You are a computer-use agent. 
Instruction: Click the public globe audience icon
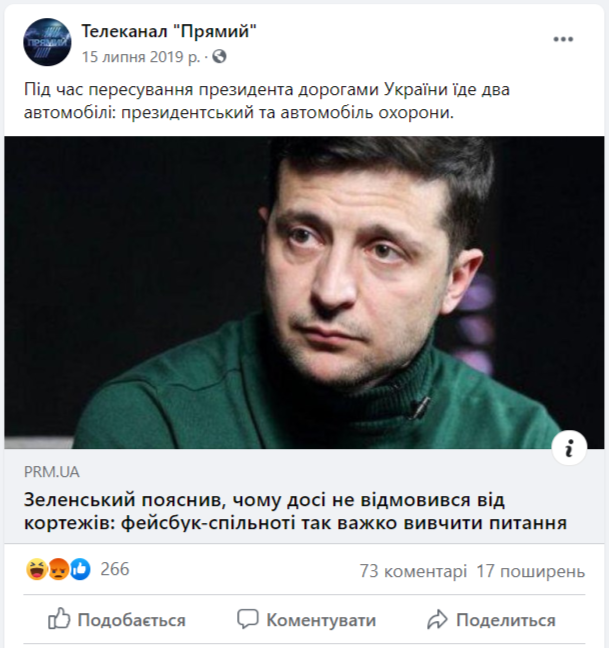click(x=219, y=56)
